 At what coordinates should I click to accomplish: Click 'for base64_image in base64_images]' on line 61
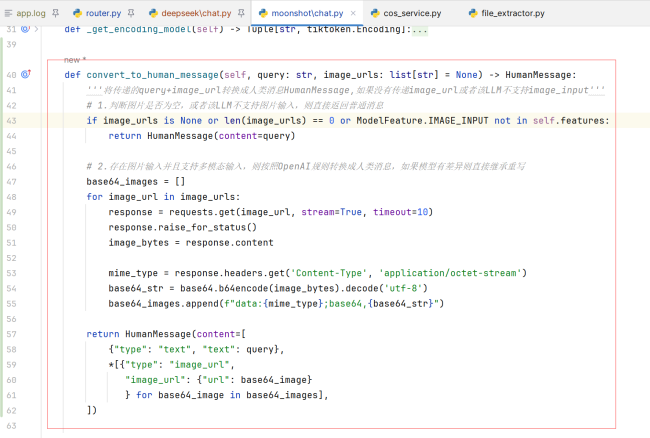tap(229, 395)
